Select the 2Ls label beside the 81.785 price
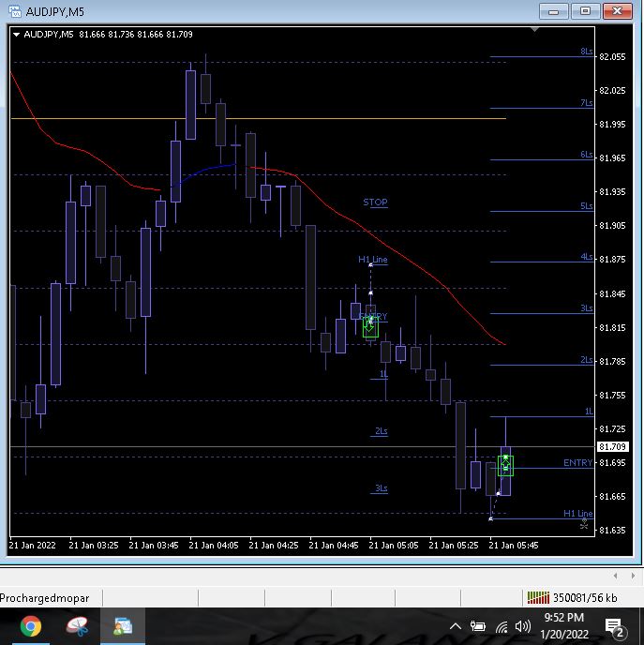The height and width of the screenshot is (645, 644). [x=587, y=360]
